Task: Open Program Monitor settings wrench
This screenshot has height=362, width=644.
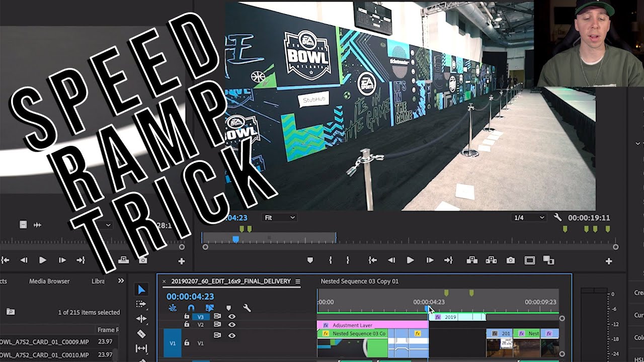Action: pyautogui.click(x=557, y=218)
